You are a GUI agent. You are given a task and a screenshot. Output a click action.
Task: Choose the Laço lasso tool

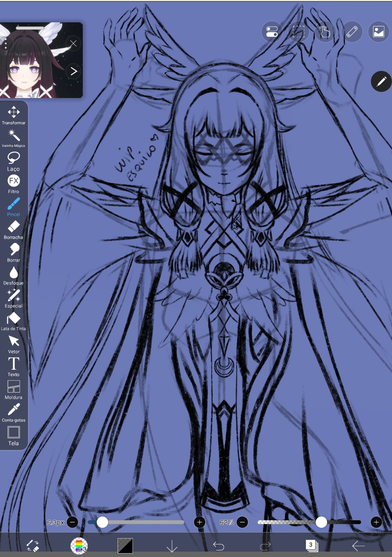tap(13, 161)
